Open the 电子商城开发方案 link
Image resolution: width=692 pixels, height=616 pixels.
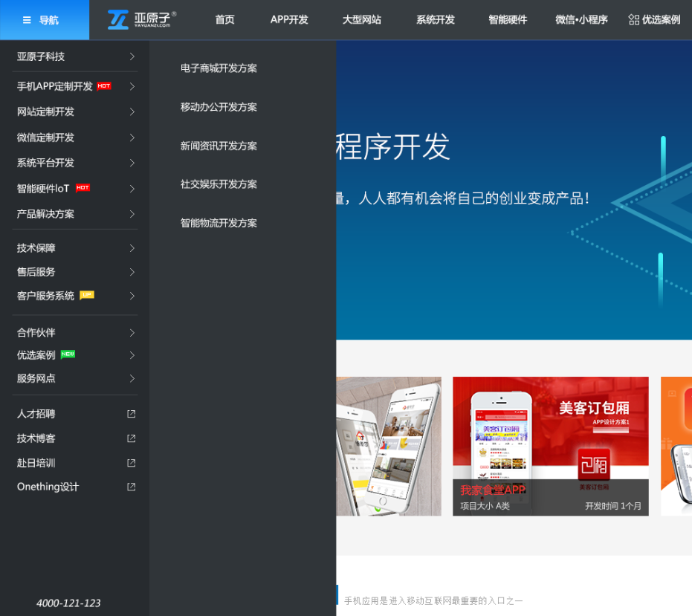(219, 68)
